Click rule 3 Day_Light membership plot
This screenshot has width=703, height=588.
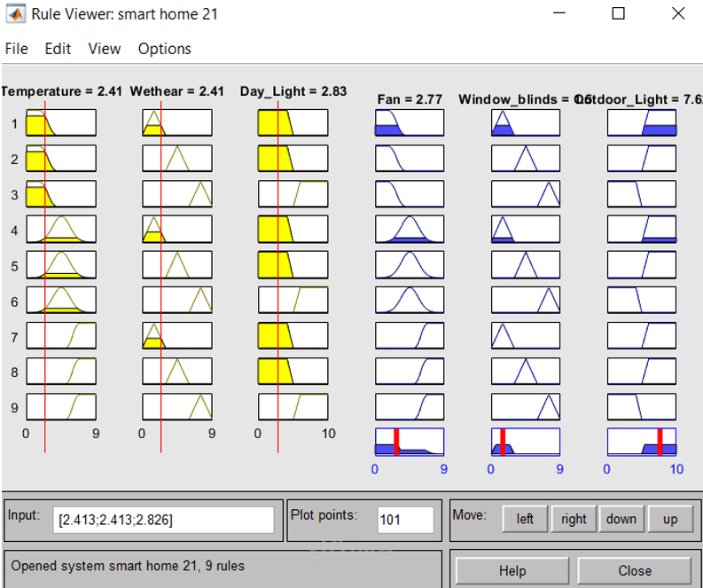coord(293,193)
